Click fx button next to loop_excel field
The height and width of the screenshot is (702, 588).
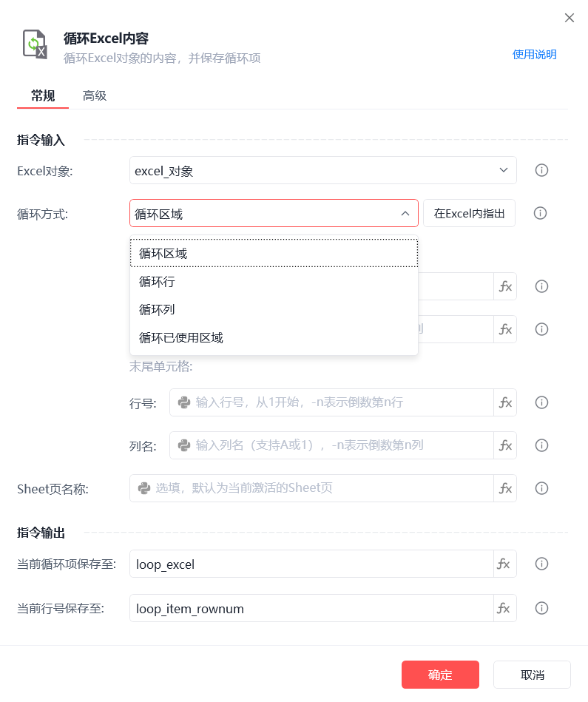coord(504,564)
